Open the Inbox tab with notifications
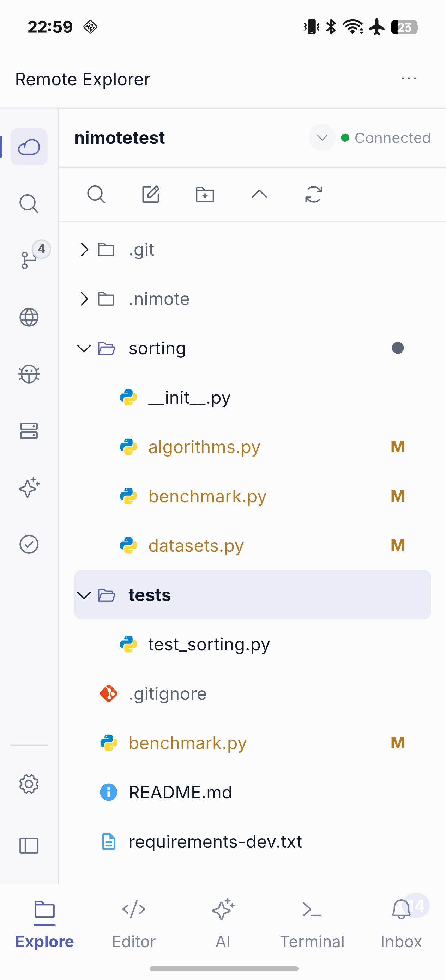Screen dimensions: 446x980 [402, 924]
